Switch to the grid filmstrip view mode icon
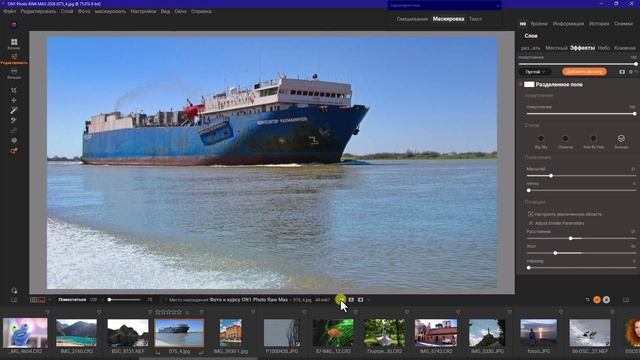640x360 pixels. pyautogui.click(x=33, y=300)
